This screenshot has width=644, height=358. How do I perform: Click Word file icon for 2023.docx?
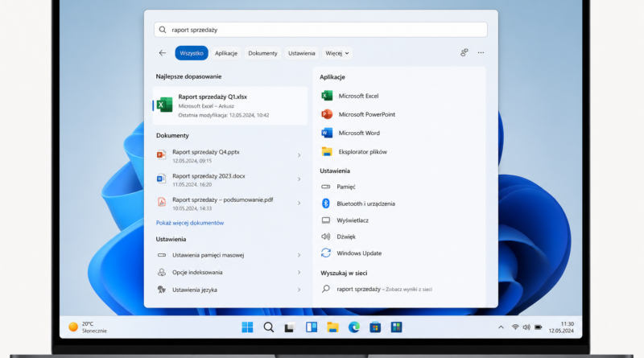161,179
